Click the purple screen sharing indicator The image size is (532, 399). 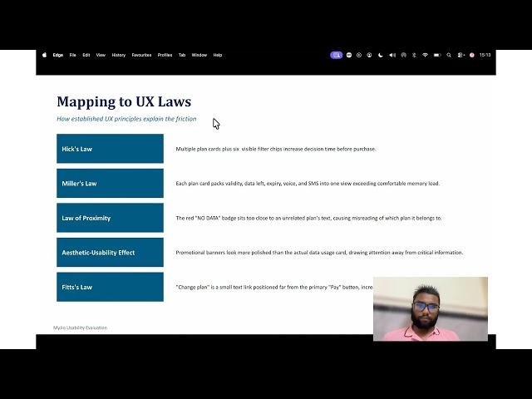(x=336, y=55)
